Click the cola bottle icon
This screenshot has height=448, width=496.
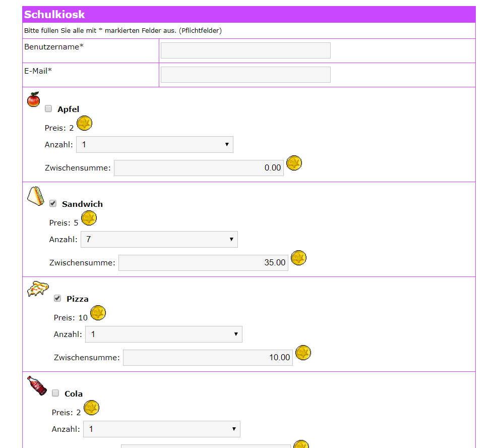tap(37, 385)
